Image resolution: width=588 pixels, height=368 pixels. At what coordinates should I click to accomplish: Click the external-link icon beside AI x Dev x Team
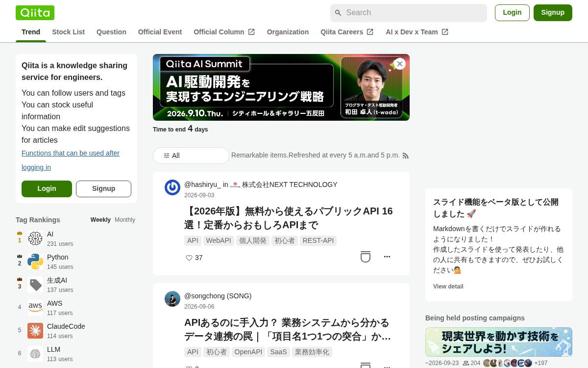[445, 32]
